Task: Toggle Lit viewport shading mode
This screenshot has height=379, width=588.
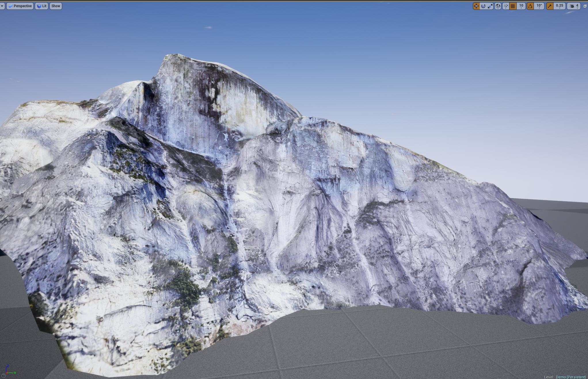Action: click(41, 6)
